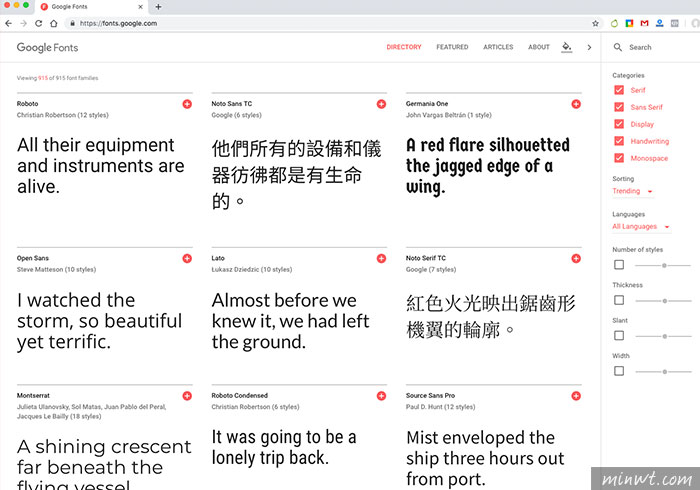
Task: Click the Noto Sans TC font name
Action: (232, 104)
